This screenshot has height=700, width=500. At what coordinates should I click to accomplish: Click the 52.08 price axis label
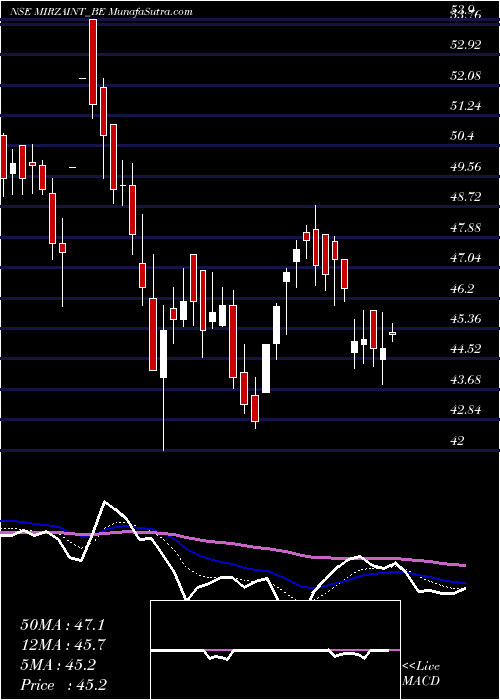click(x=466, y=75)
